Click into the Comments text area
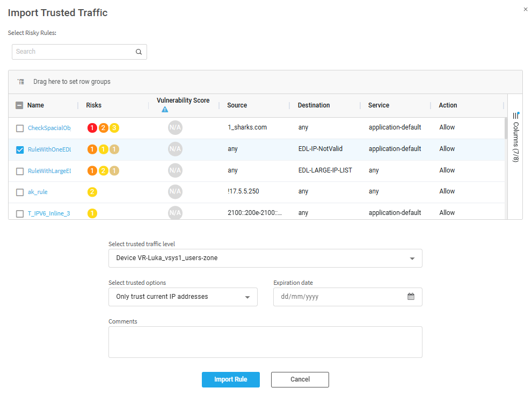The width and height of the screenshot is (532, 395). [x=265, y=342]
